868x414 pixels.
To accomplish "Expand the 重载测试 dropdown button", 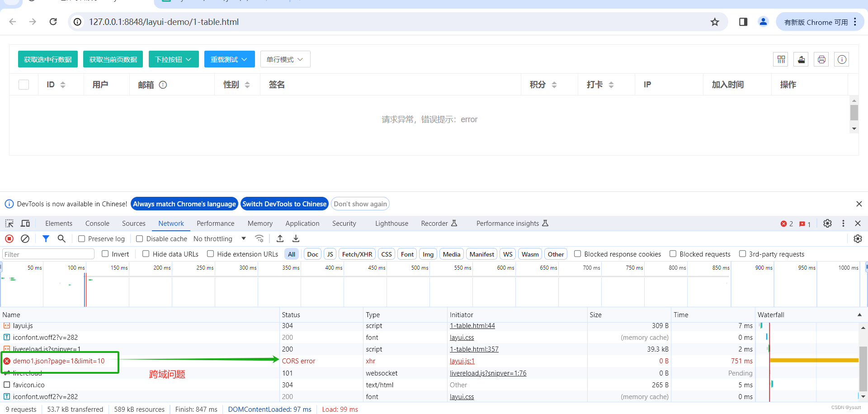I will (229, 59).
